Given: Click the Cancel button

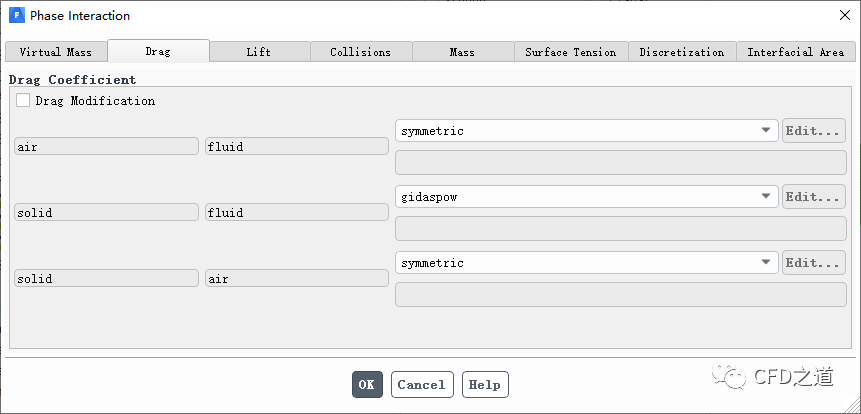Looking at the screenshot, I should pos(421,385).
